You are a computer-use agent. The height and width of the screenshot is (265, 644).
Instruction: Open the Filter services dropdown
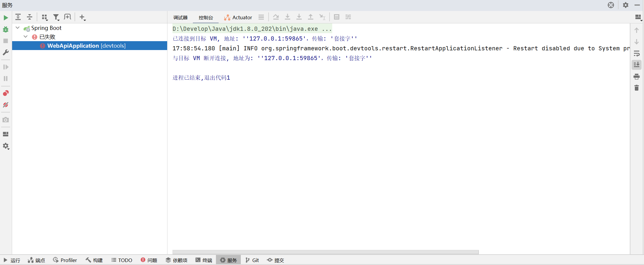56,17
